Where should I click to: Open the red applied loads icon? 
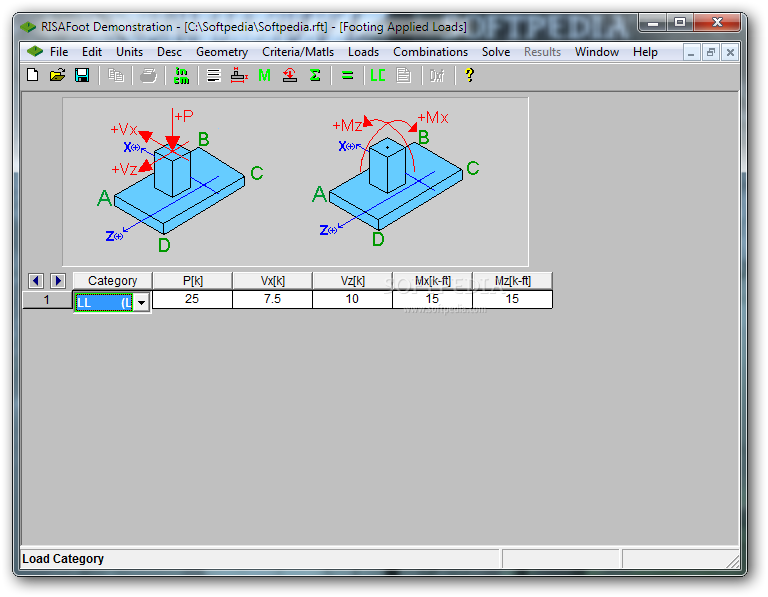pyautogui.click(x=290, y=75)
